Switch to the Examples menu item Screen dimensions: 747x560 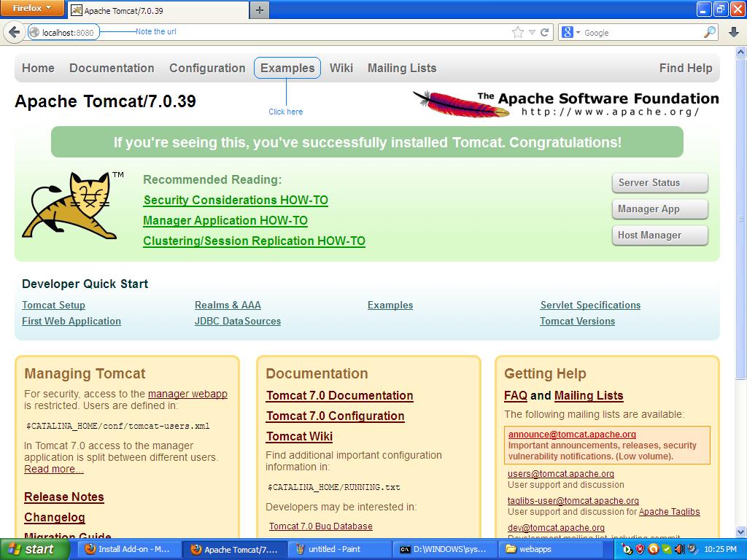[x=287, y=67]
